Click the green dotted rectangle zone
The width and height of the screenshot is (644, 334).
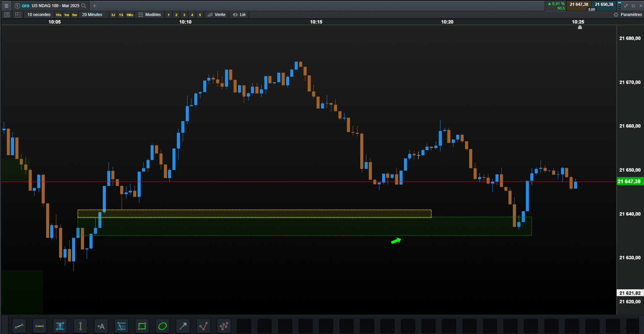(x=304, y=227)
